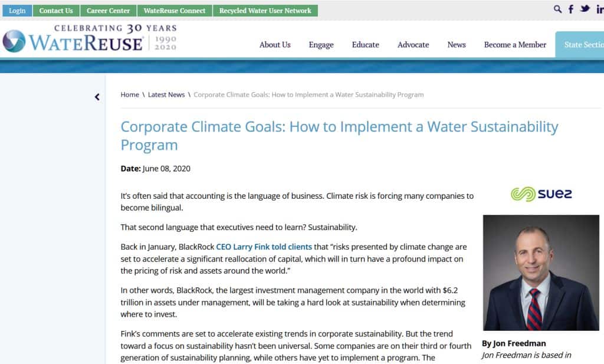
Task: Open the Engage menu
Action: click(x=321, y=45)
